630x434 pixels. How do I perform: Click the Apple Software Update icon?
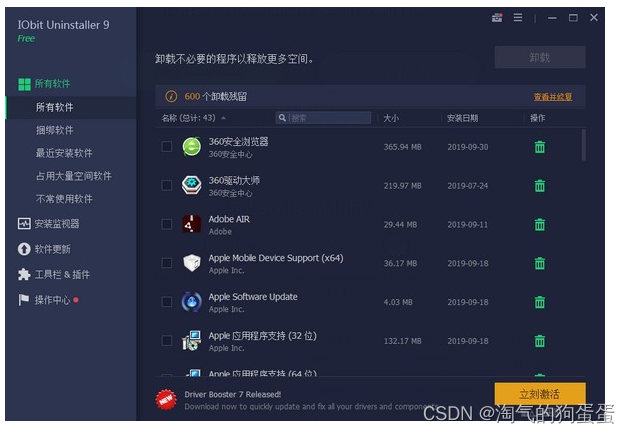point(192,302)
